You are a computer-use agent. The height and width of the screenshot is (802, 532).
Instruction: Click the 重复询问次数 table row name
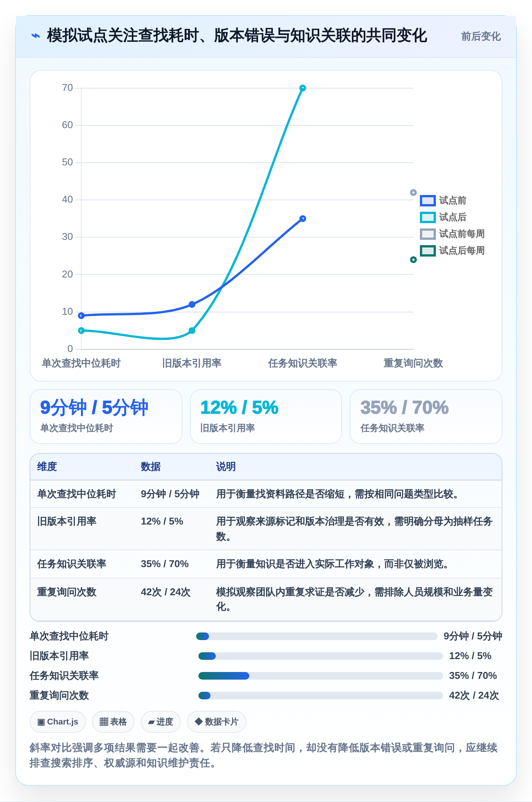point(67,592)
